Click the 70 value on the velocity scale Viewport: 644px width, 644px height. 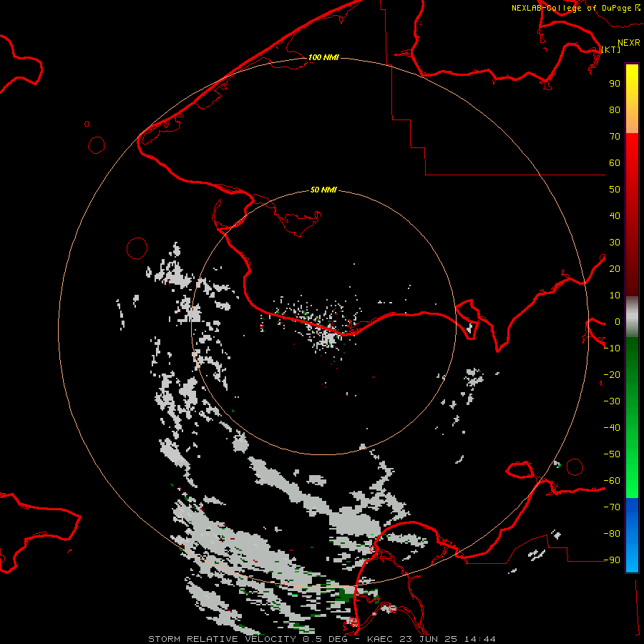click(x=615, y=137)
